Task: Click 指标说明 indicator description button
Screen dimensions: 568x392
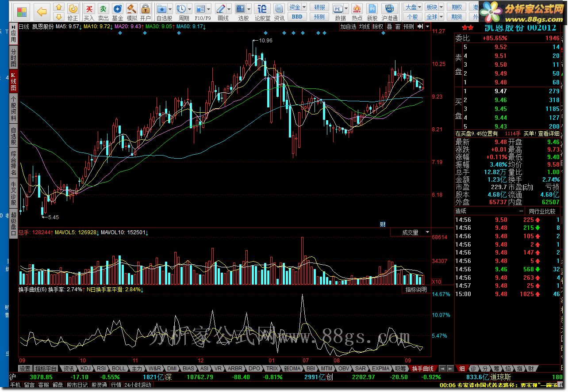Action: (x=416, y=289)
